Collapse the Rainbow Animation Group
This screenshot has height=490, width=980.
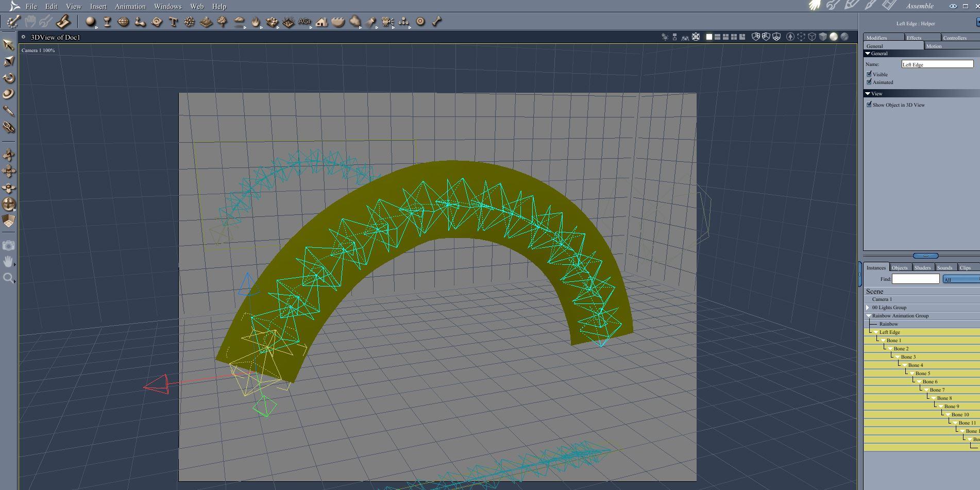[868, 316]
